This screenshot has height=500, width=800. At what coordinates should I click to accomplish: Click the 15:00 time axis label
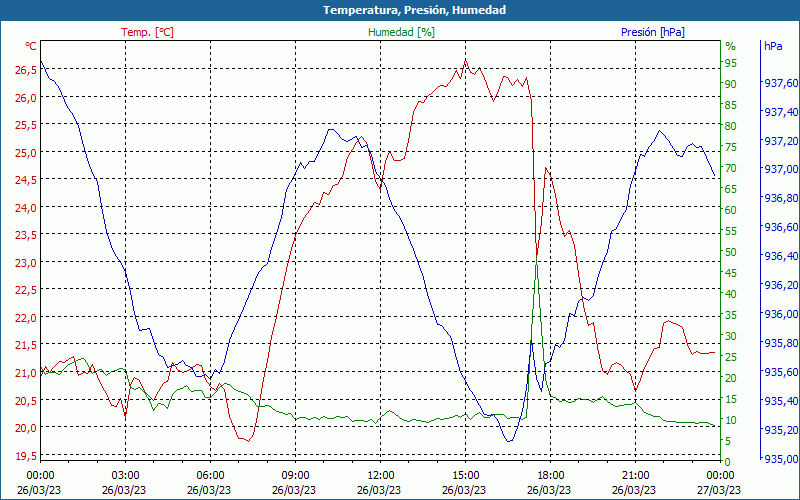[464, 476]
